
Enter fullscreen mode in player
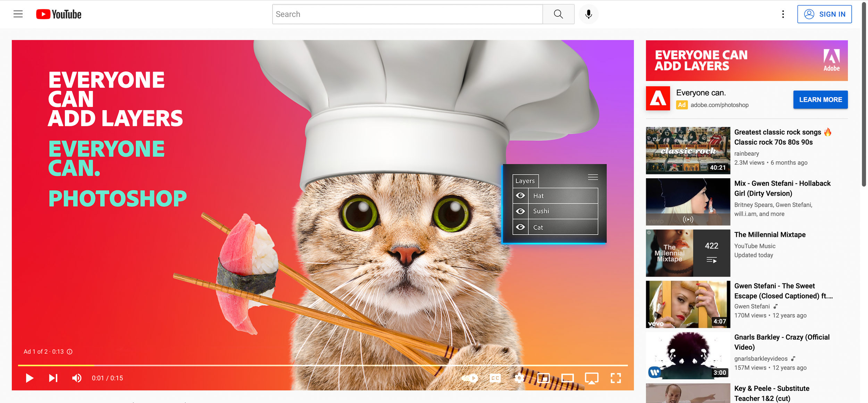click(616, 378)
